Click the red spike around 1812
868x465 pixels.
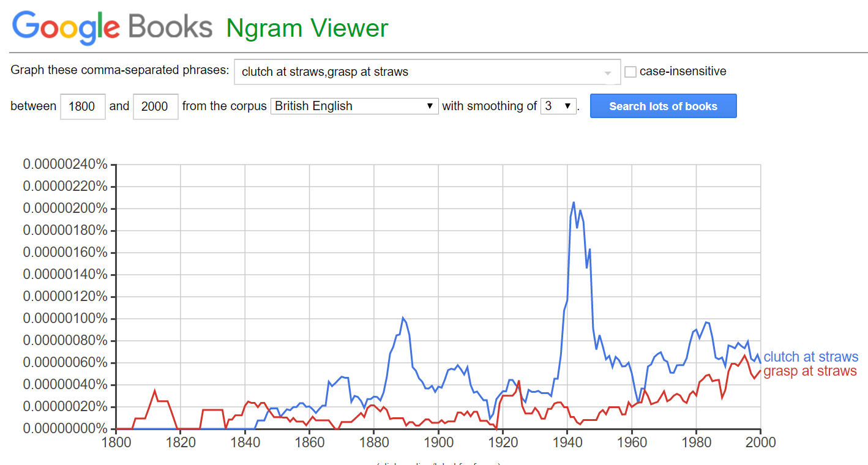pos(155,390)
